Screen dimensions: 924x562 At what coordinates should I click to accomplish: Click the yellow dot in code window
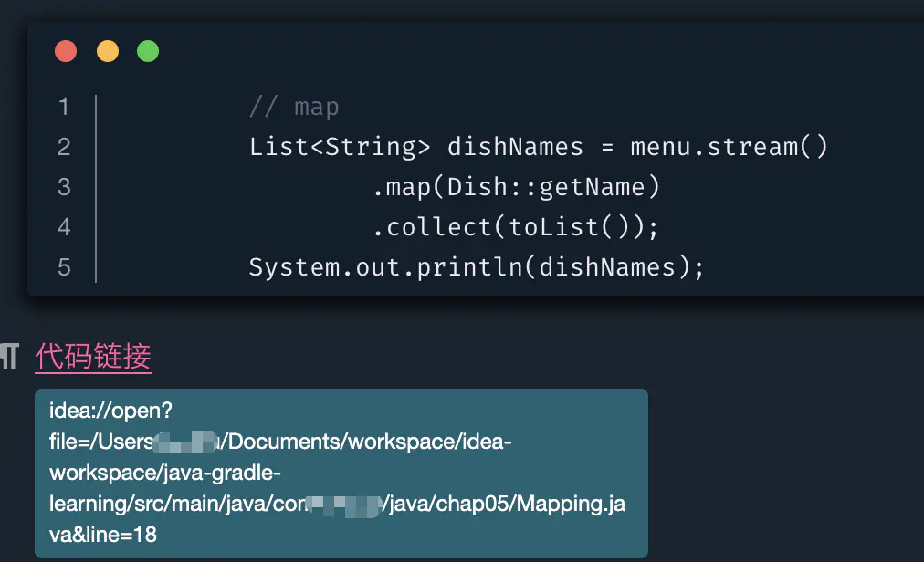[108, 51]
